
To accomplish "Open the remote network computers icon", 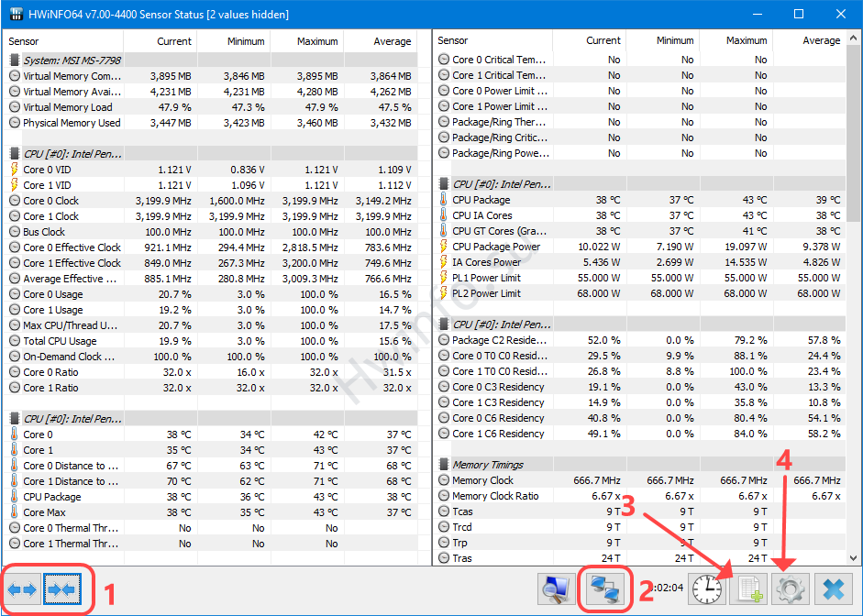I will [x=604, y=589].
